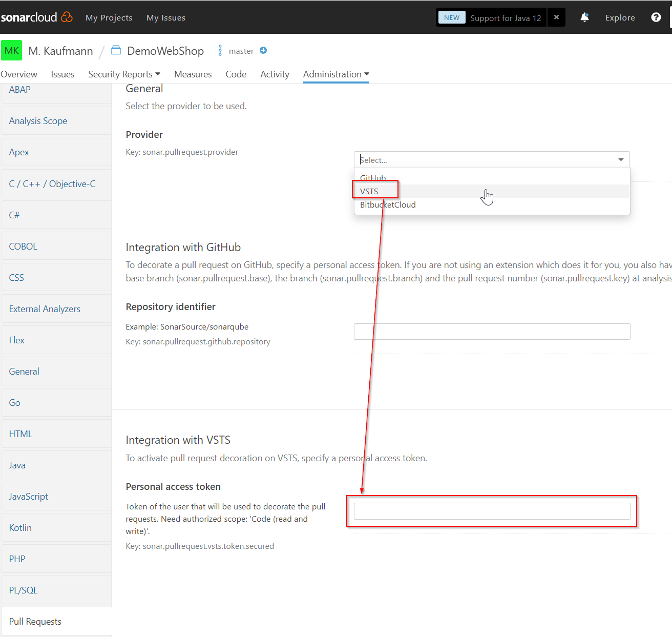Select Analysis Scope in the sidebar
The height and width of the screenshot is (637, 672).
coord(38,121)
